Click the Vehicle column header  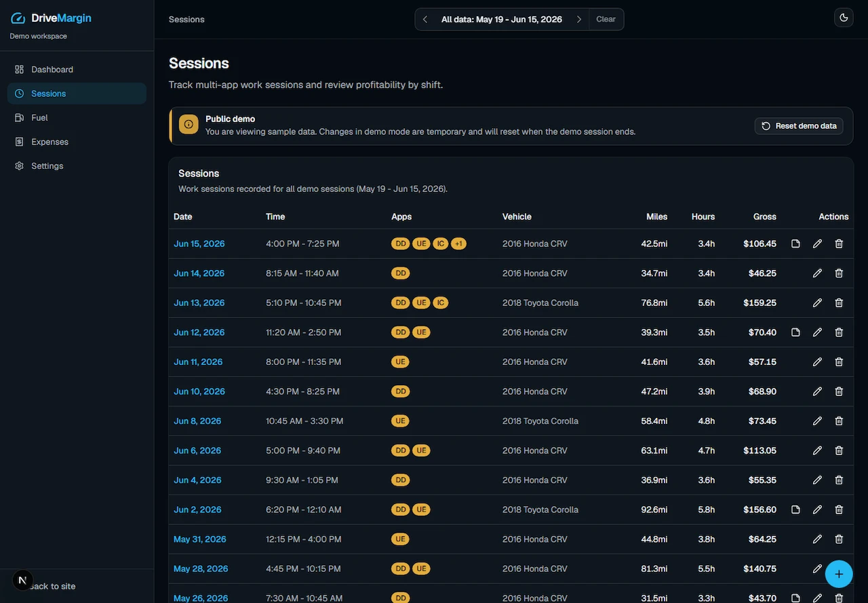[x=517, y=216]
